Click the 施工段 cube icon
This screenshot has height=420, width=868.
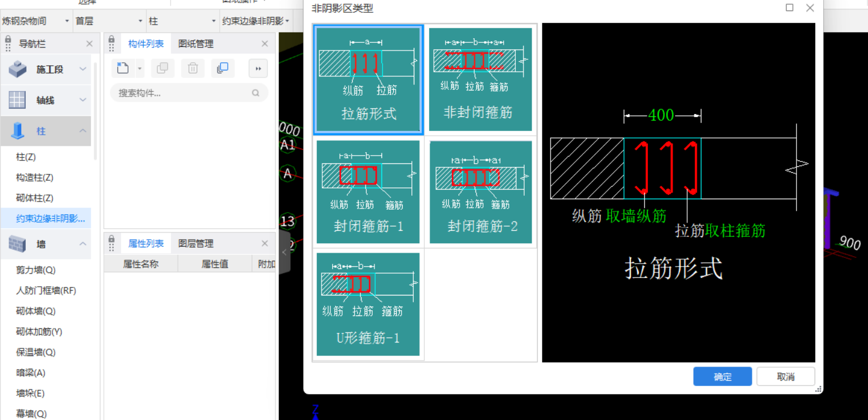pyautogui.click(x=18, y=69)
